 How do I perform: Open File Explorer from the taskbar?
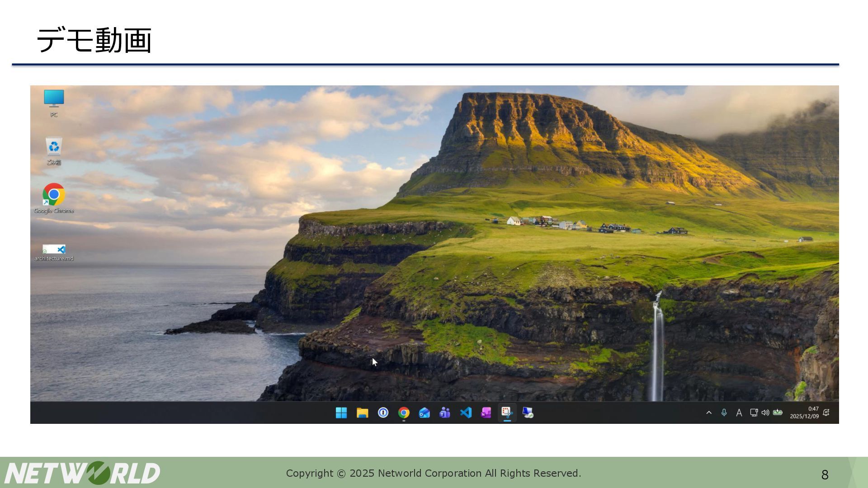coord(362,413)
